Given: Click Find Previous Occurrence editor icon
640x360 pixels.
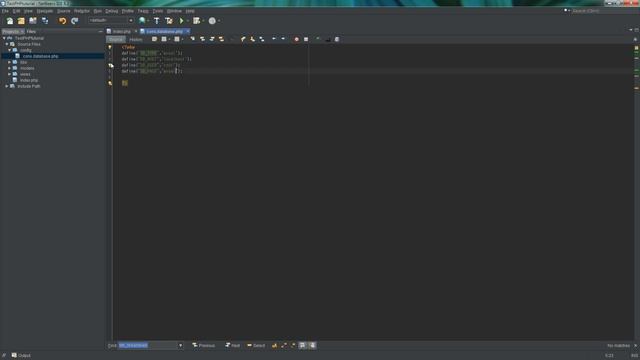Looking at the screenshot, I should [x=202, y=39].
